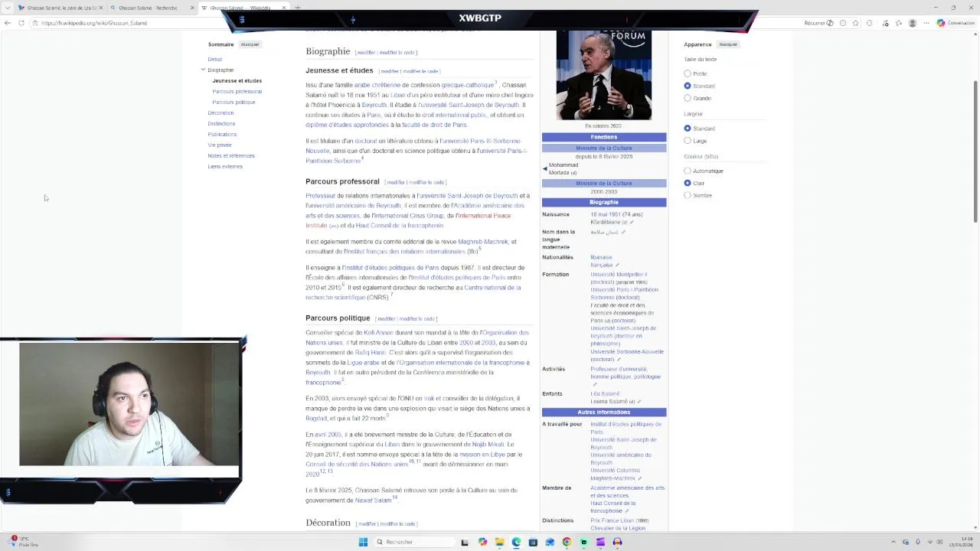Image resolution: width=980 pixels, height=551 pixels.
Task: Hide the Sommaire sidebar with masquer
Action: [x=250, y=44]
